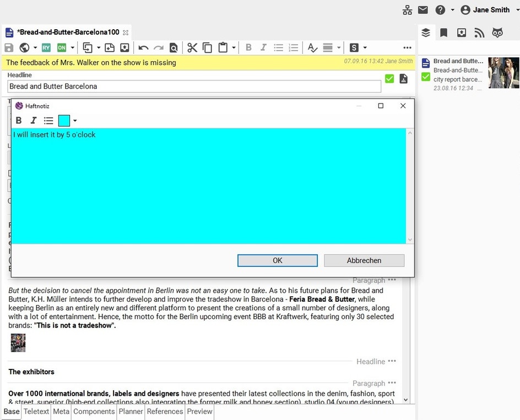Switch to the References tab
Viewport: 520px width, 420px height.
(165, 411)
